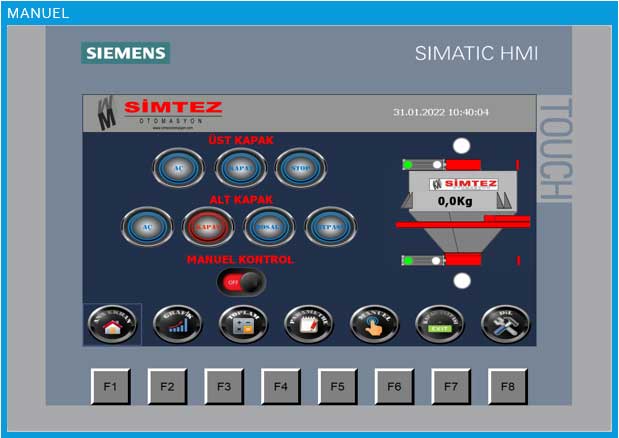619x438 pixels.
Task: Click the F5 function key
Action: pyautogui.click(x=338, y=387)
